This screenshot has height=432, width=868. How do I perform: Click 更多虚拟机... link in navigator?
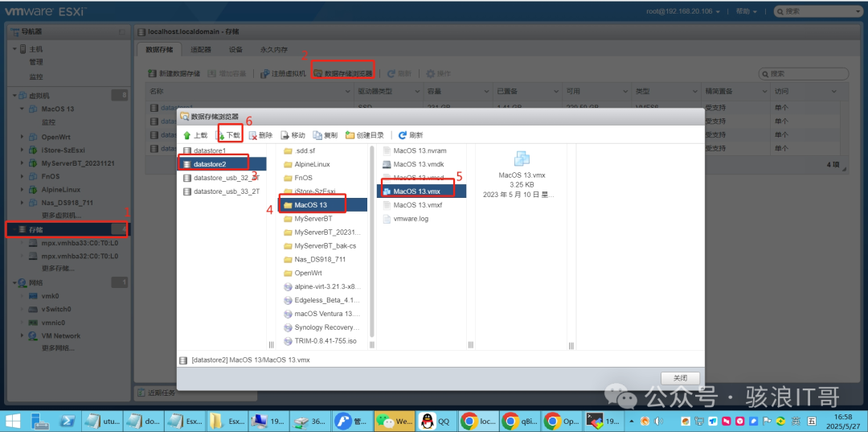(61, 215)
